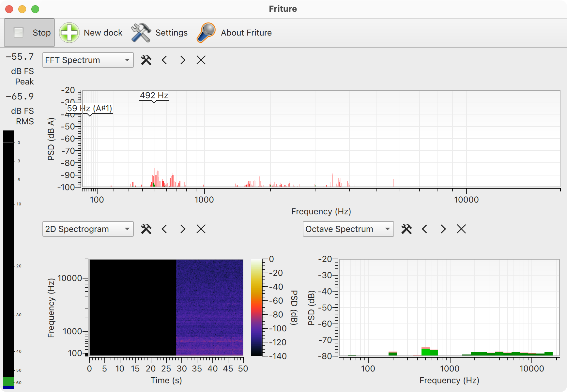Move 2D Spectrogram dock to next position

click(x=183, y=229)
